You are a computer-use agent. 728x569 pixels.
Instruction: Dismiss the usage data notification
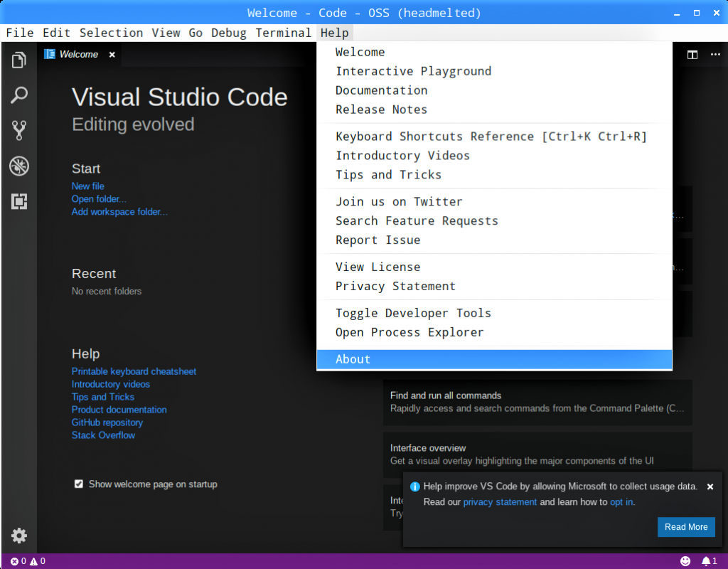[x=710, y=486]
